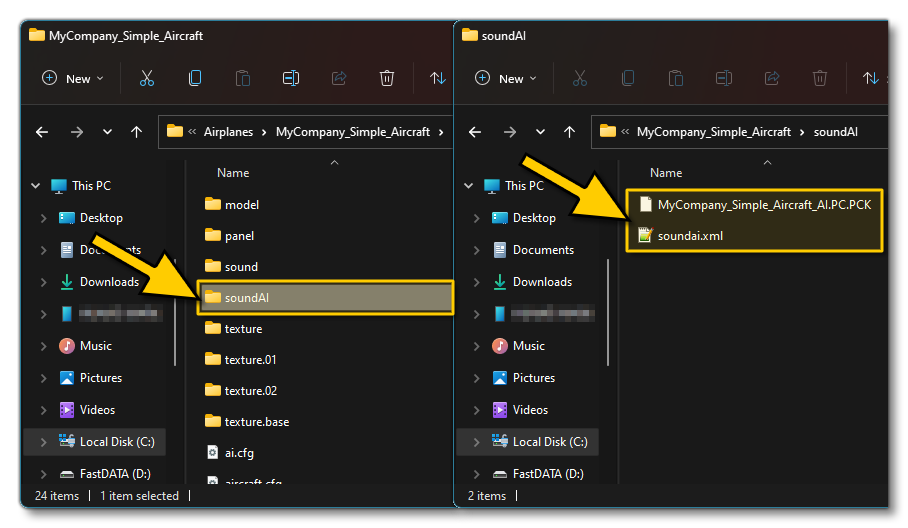Click the Sort icon in soundAI window toolbar

point(870,78)
